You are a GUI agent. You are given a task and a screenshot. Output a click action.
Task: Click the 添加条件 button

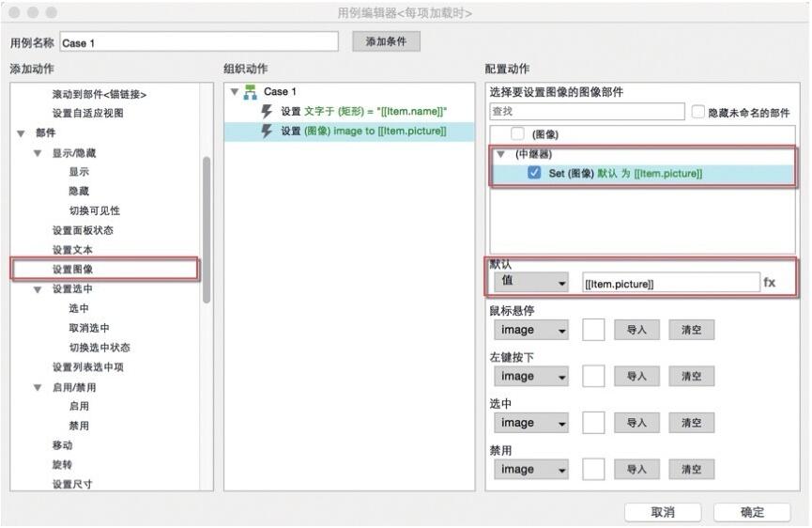point(386,42)
